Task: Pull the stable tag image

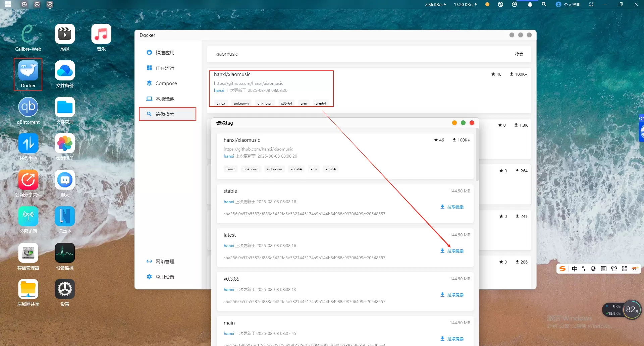Action: click(x=452, y=207)
